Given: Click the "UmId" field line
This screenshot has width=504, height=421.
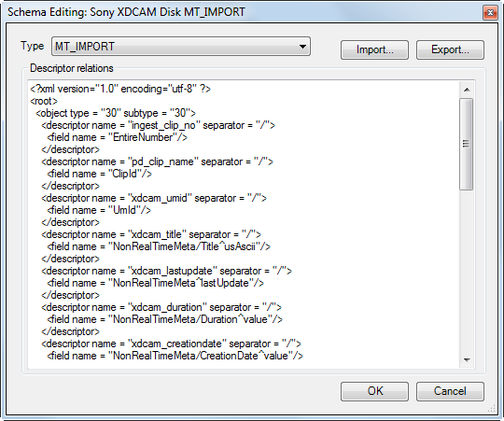Looking at the screenshot, I should coord(99,210).
